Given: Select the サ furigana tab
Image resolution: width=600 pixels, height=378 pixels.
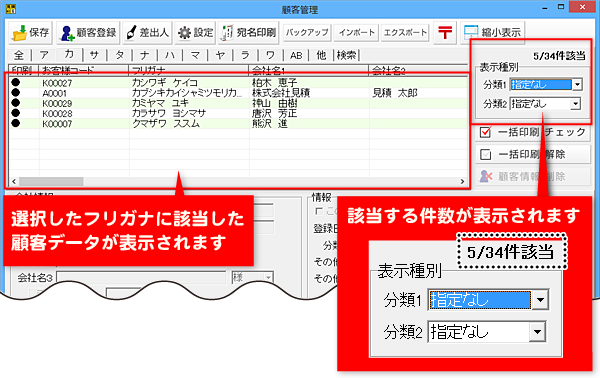Looking at the screenshot, I should [94, 55].
